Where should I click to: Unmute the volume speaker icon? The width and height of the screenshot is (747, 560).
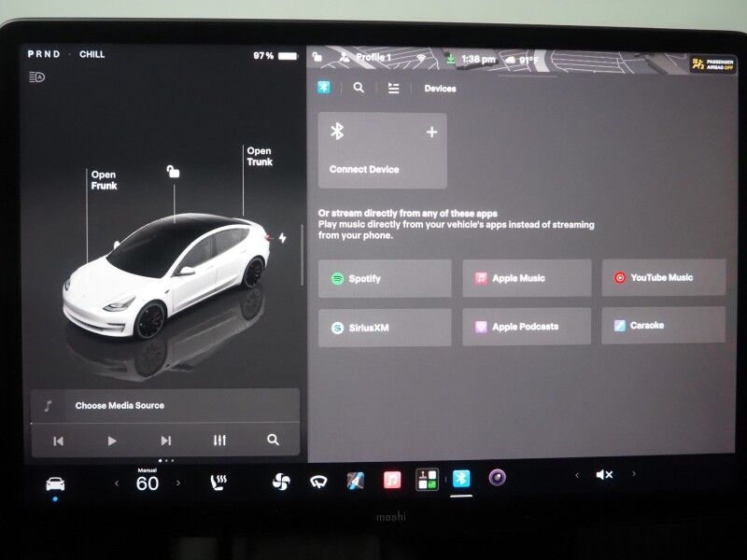coord(604,475)
